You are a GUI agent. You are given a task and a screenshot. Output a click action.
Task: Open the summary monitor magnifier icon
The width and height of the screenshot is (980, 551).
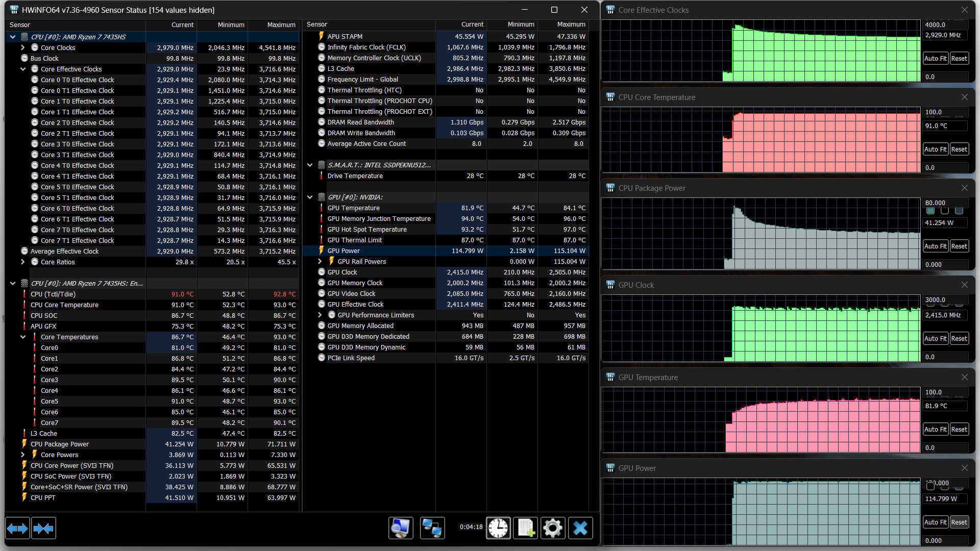point(401,528)
